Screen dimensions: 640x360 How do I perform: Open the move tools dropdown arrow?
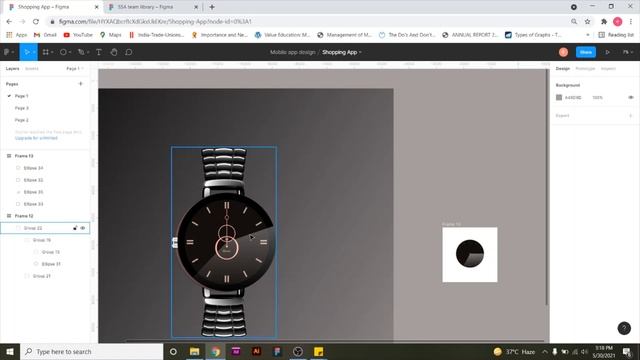(x=34, y=52)
